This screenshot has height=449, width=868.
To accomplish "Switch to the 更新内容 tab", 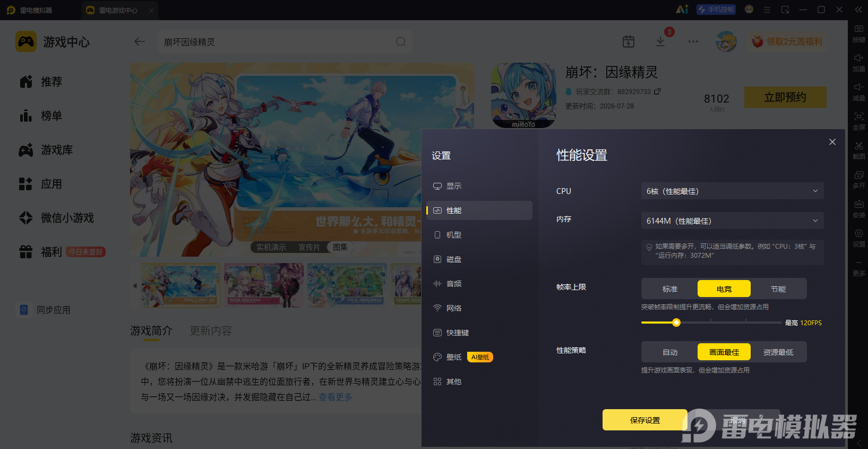I will [211, 331].
